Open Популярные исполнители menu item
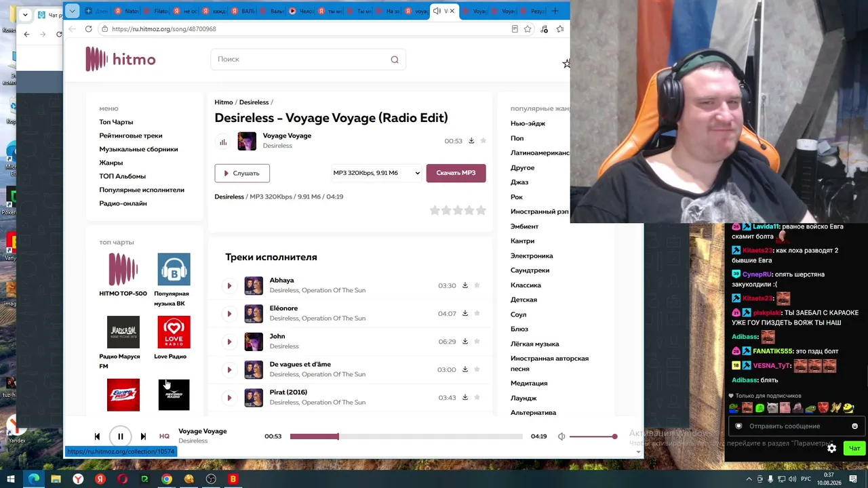This screenshot has width=868, height=488. tap(142, 190)
